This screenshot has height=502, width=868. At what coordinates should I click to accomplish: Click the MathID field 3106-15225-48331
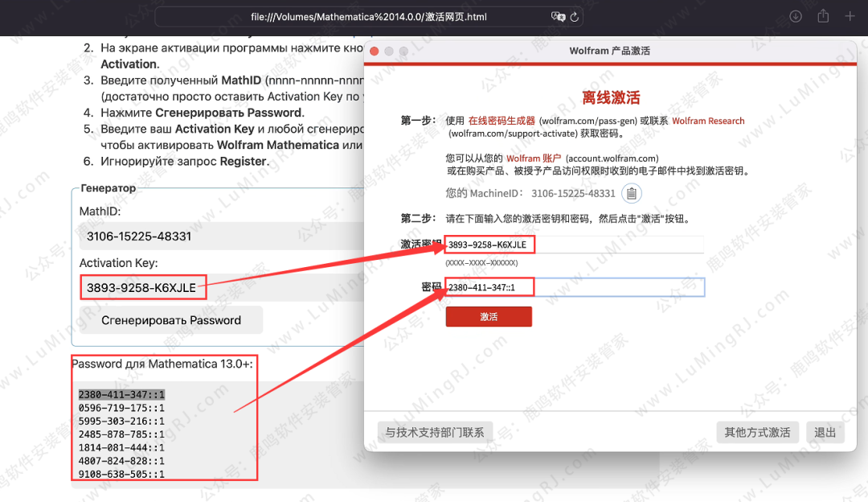[222, 237]
